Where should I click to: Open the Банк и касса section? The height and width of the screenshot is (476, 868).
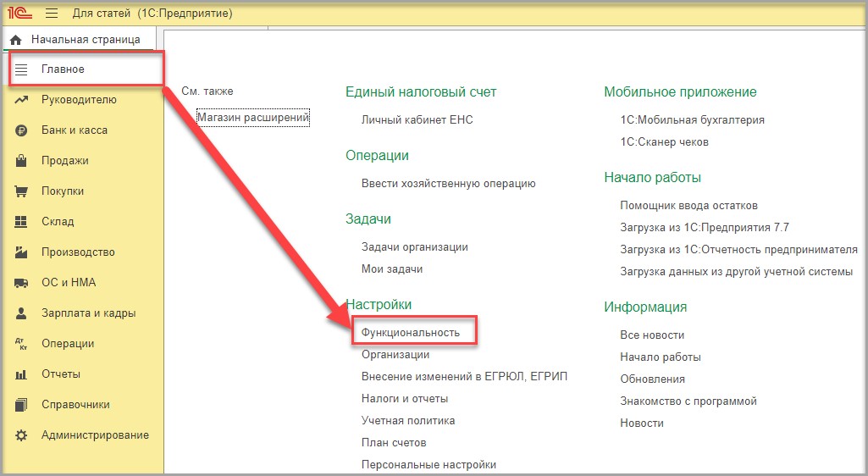pos(75,130)
